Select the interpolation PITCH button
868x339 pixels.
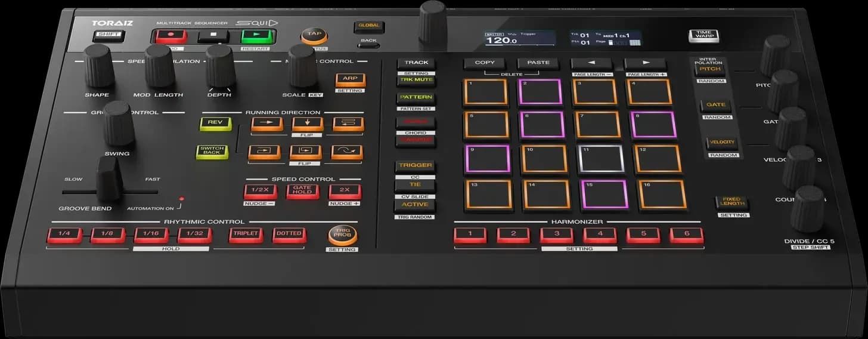coord(709,70)
